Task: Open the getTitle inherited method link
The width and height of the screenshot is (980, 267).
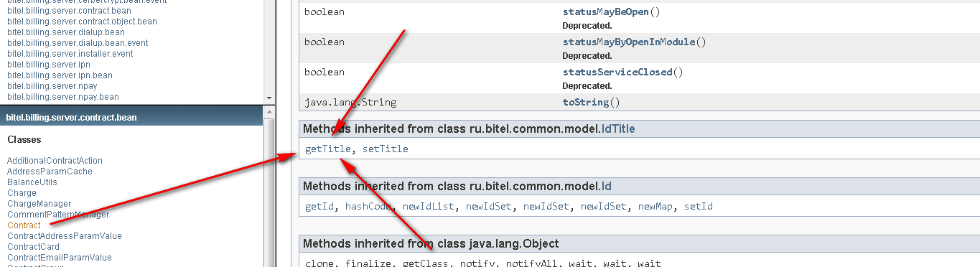Action: pos(328,149)
